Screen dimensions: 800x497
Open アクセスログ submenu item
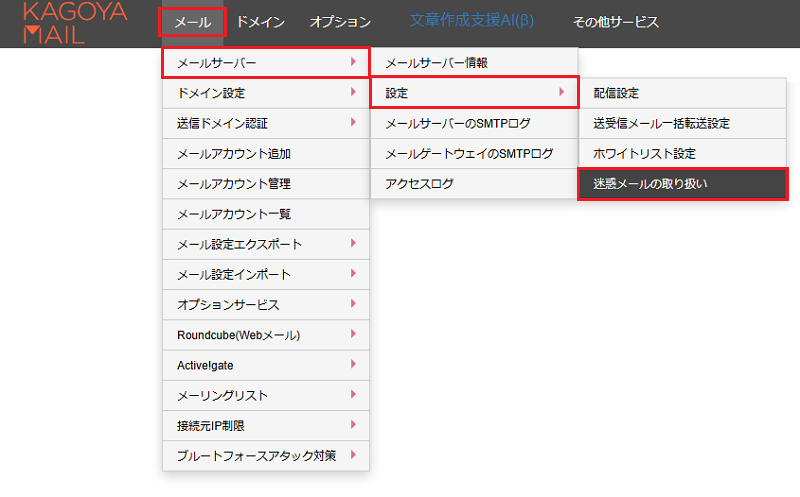coord(474,184)
